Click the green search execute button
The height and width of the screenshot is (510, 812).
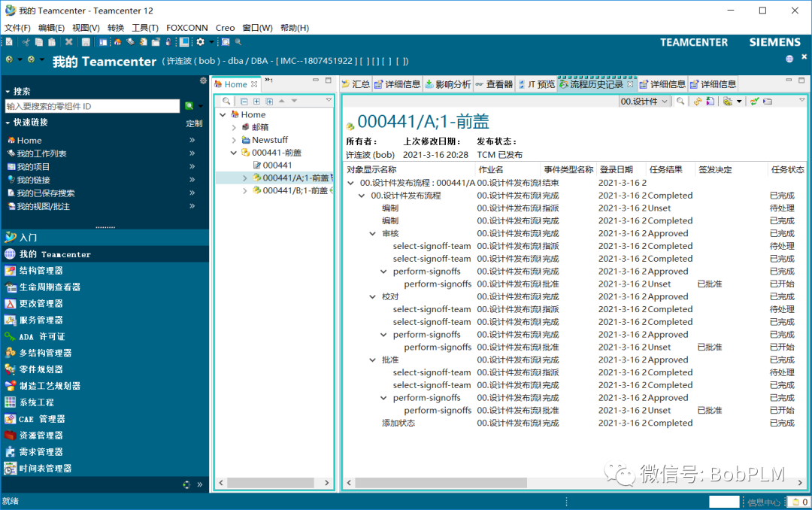(x=189, y=106)
